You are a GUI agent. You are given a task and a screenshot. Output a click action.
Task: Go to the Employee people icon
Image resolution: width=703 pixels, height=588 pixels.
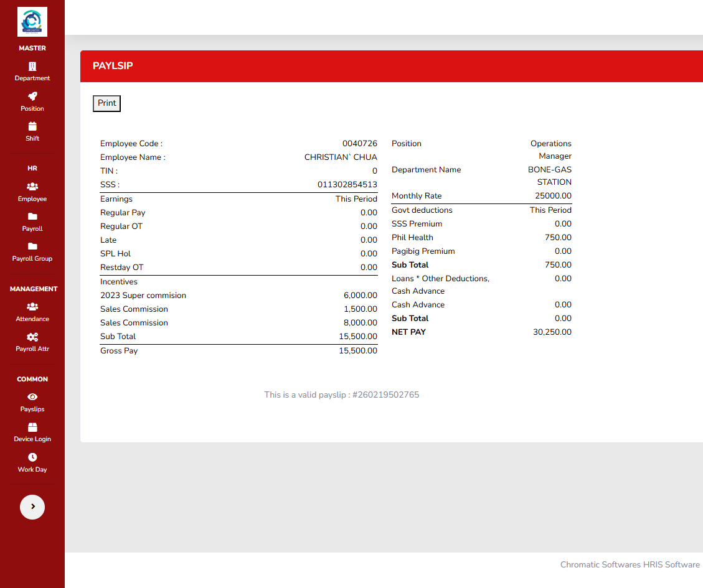point(32,187)
